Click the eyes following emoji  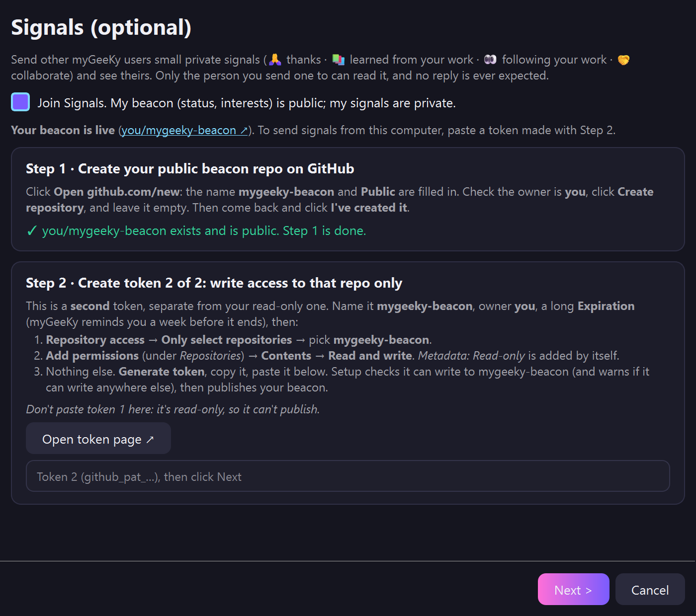490,60
